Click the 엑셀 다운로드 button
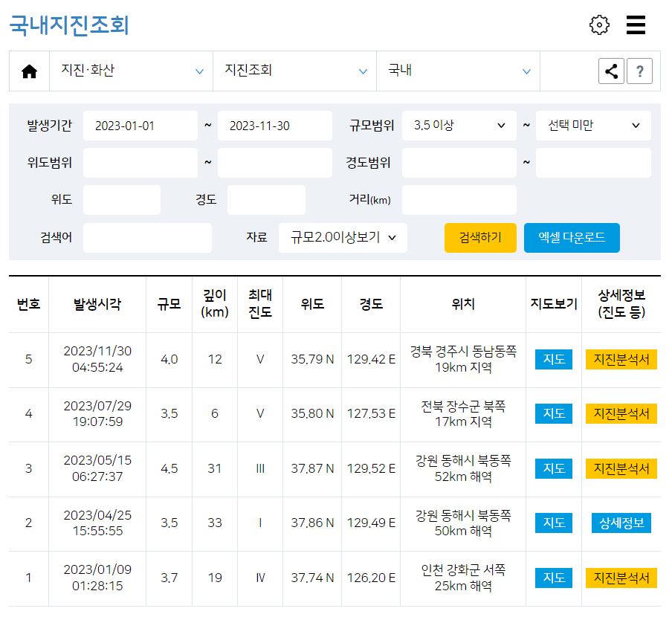 point(572,238)
